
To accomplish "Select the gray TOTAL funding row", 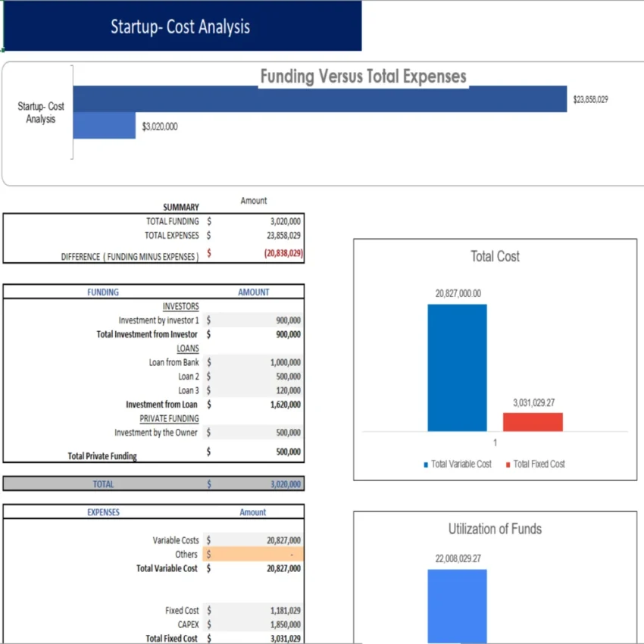I will (x=152, y=483).
